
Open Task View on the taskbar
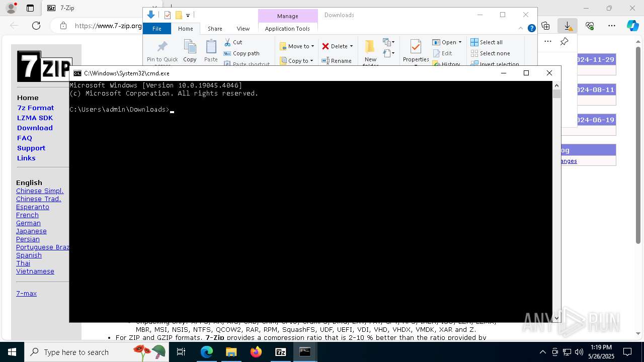pyautogui.click(x=181, y=352)
